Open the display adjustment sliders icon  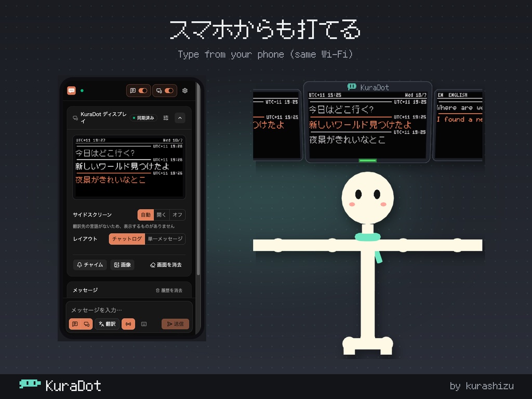[166, 118]
